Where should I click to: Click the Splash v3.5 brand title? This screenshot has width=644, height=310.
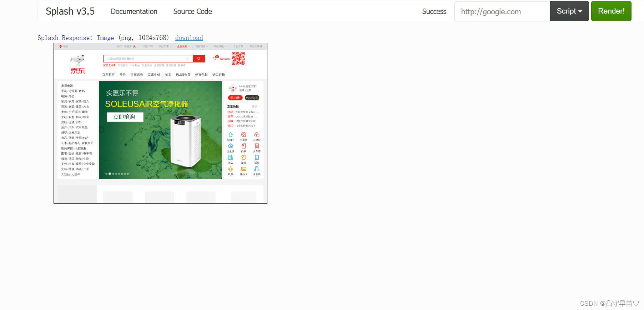pos(70,11)
